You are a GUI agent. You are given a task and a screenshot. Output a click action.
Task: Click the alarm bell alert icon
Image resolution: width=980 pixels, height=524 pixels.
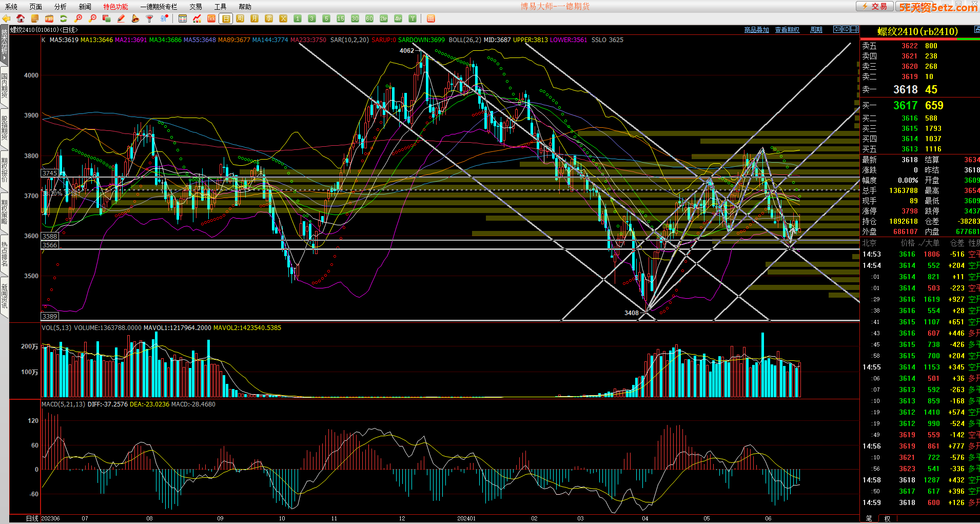(135, 18)
